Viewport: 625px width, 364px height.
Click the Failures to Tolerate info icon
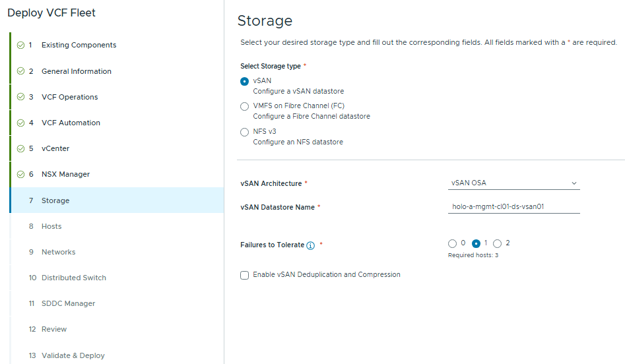pyautogui.click(x=311, y=245)
